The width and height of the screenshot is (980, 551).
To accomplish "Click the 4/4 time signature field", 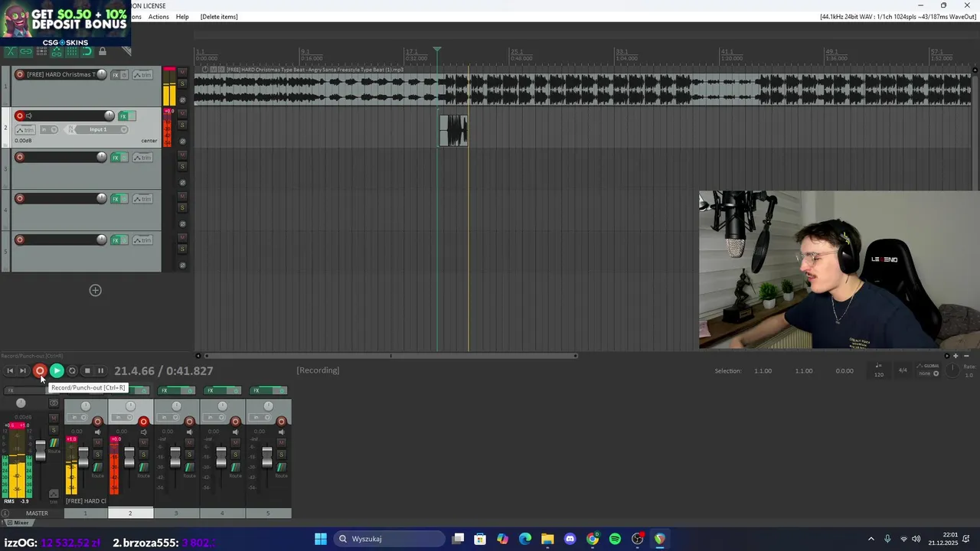I will pos(903,370).
